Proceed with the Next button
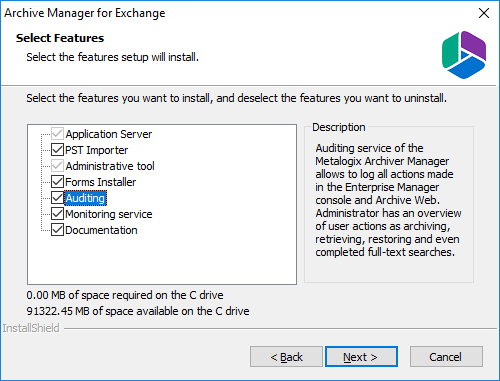This screenshot has height=381, width=500. 361,357
